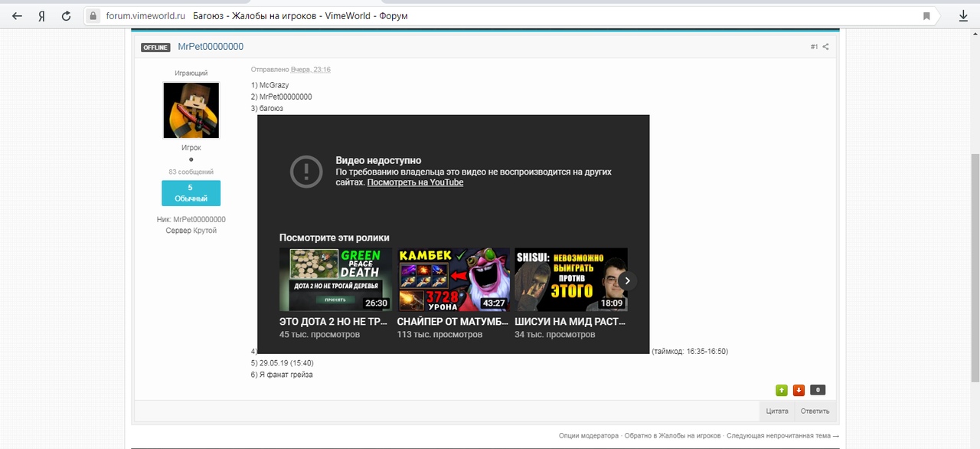Open Опции модератора menu

tap(588, 435)
